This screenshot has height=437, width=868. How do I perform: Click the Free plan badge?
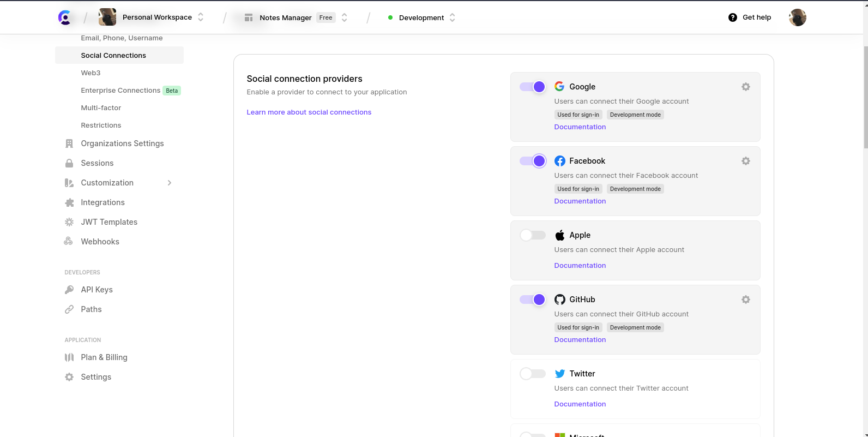tap(326, 17)
